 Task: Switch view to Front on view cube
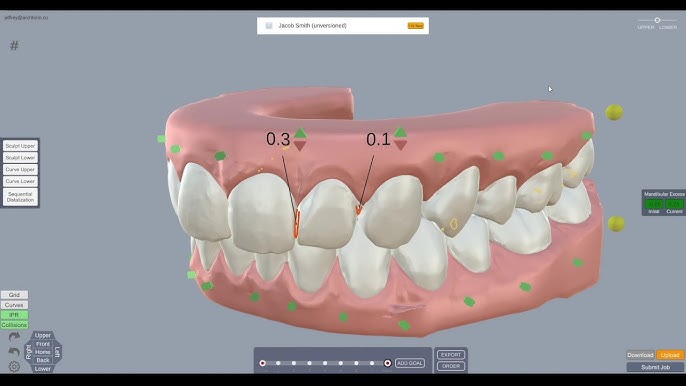click(x=43, y=344)
